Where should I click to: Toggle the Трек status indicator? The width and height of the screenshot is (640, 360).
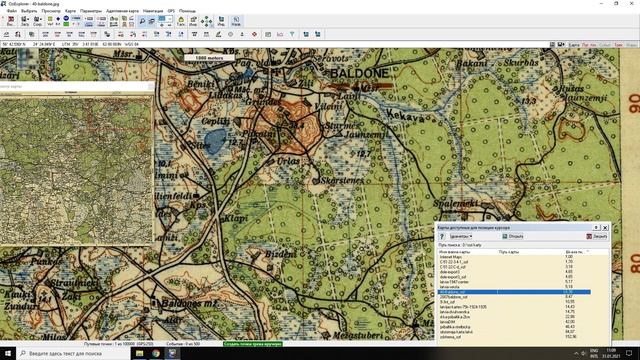pyautogui.click(x=618, y=44)
